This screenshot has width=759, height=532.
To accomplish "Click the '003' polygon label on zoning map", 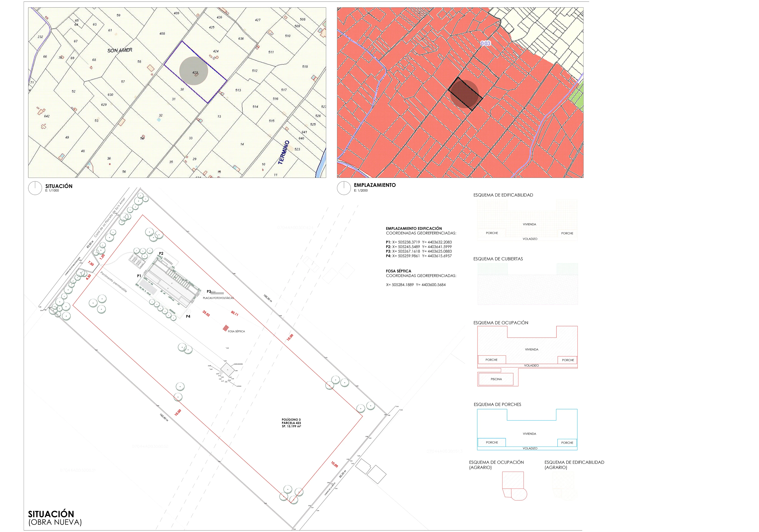I will coord(486,43).
